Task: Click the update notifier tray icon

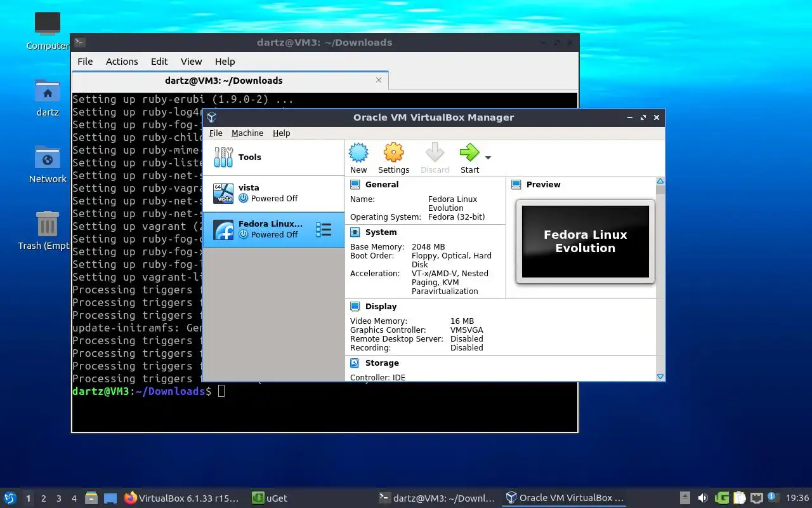Action: click(773, 497)
